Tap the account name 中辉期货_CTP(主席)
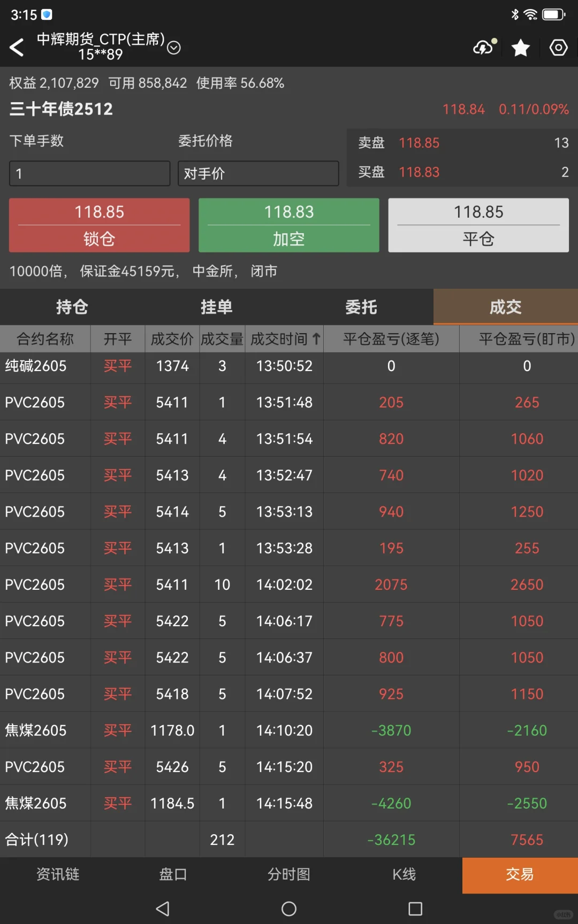The width and height of the screenshot is (578, 924). click(101, 40)
